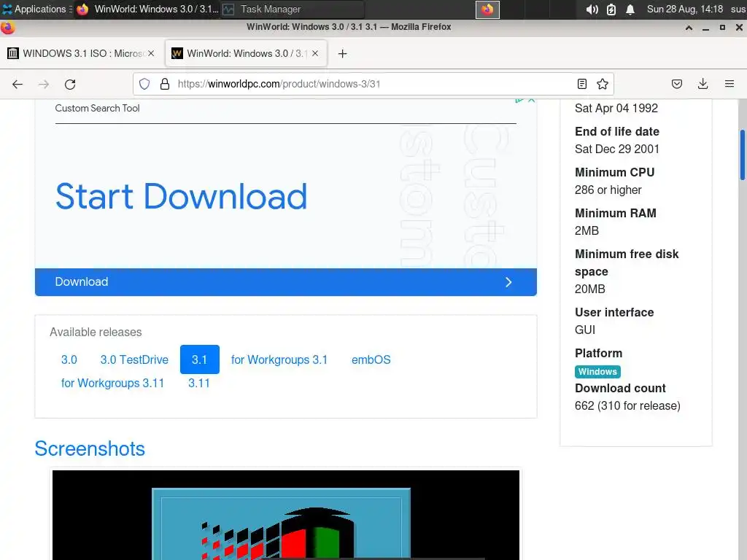Click the Download button chevron arrow

click(x=508, y=282)
